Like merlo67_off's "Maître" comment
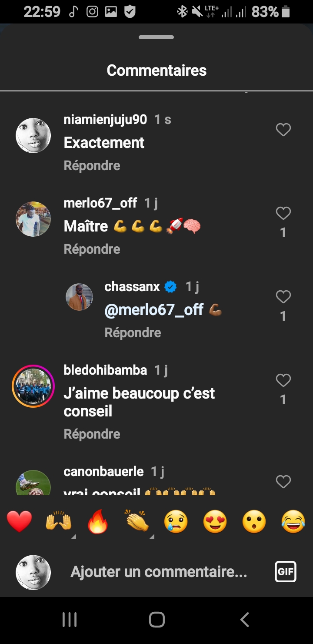 pos(283,213)
